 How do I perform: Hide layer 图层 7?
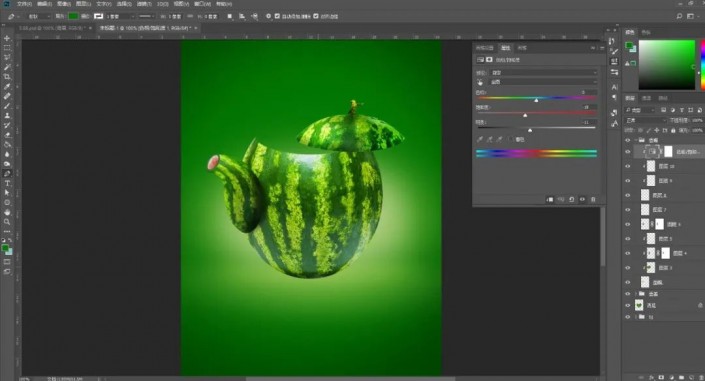[x=628, y=210]
